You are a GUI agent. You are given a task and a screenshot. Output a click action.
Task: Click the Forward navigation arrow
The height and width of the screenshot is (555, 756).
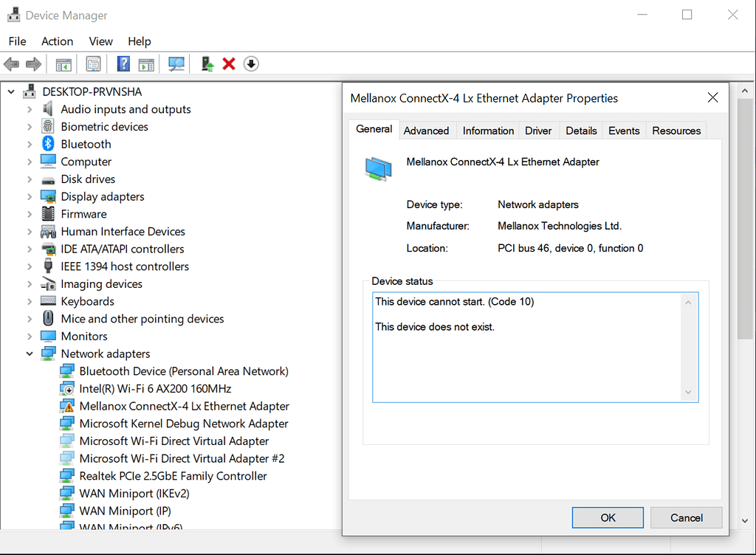(33, 63)
